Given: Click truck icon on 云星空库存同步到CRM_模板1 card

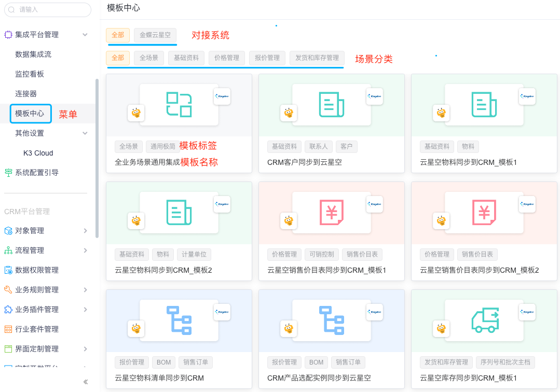Looking at the screenshot, I should [485, 320].
